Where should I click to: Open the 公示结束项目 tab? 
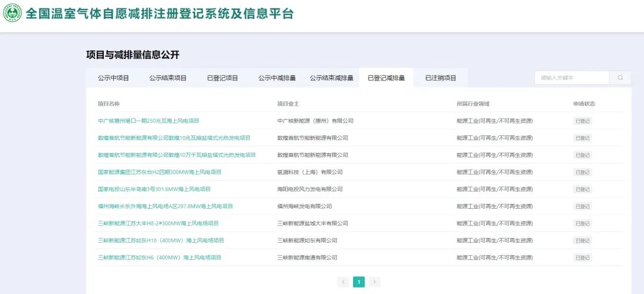point(168,78)
